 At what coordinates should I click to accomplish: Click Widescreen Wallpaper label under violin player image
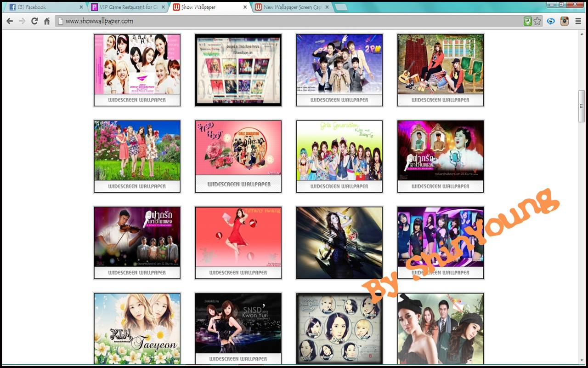(137, 273)
